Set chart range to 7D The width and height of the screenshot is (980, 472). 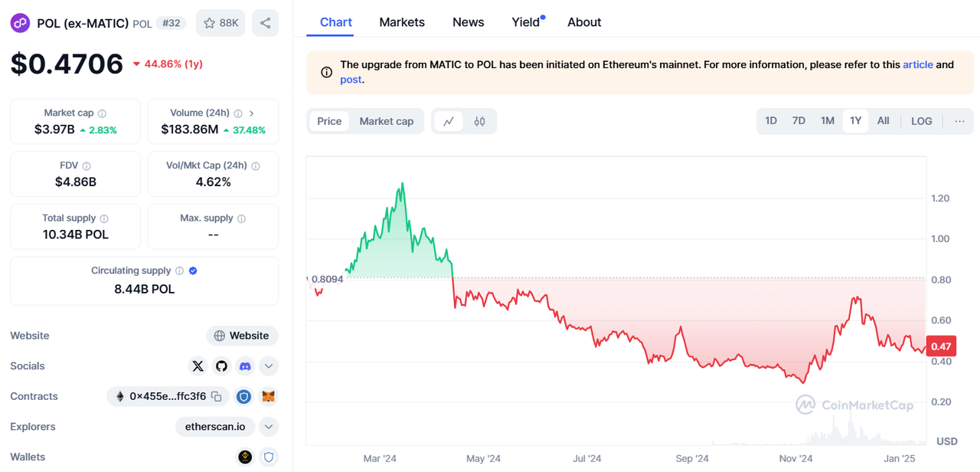[x=799, y=121]
